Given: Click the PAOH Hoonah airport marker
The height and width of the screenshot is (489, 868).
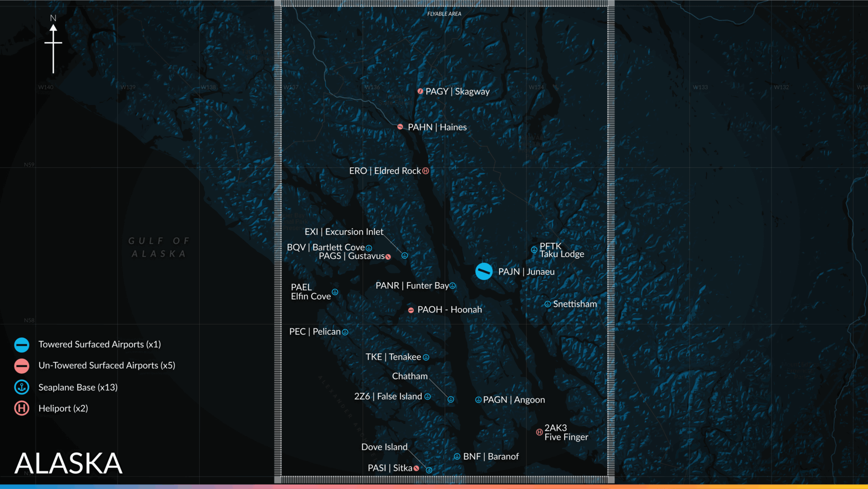Looking at the screenshot, I should (411, 310).
